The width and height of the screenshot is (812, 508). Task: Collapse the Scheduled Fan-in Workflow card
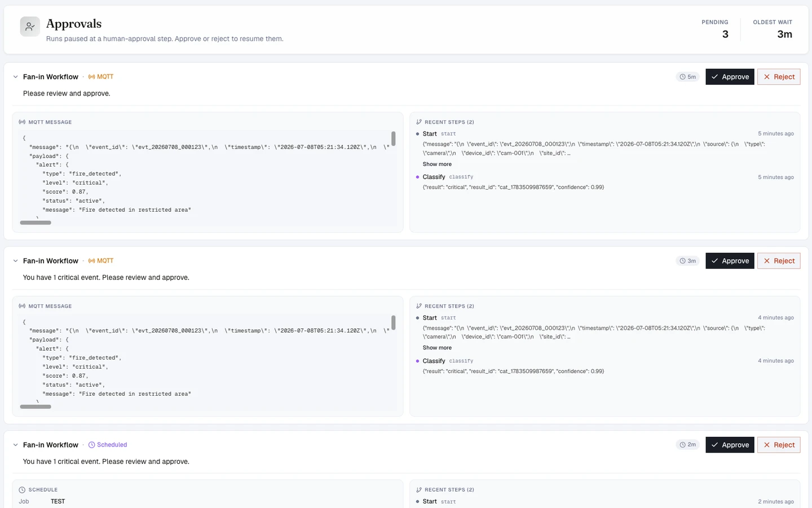click(15, 445)
